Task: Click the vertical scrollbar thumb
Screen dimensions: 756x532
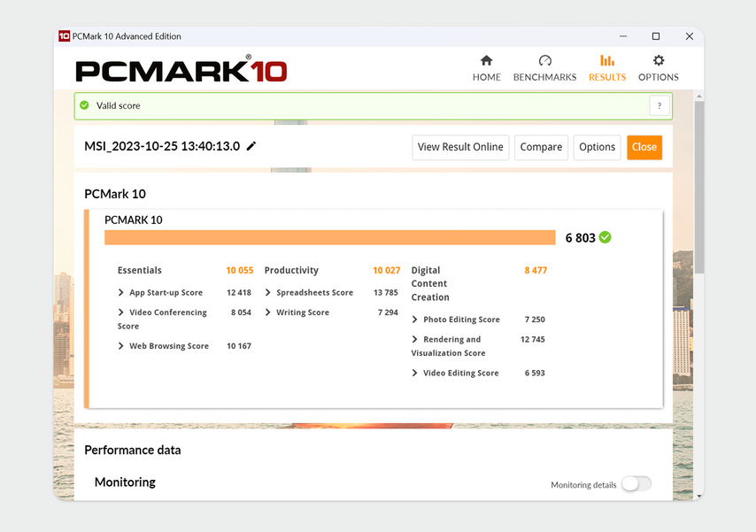Action: tap(698, 187)
